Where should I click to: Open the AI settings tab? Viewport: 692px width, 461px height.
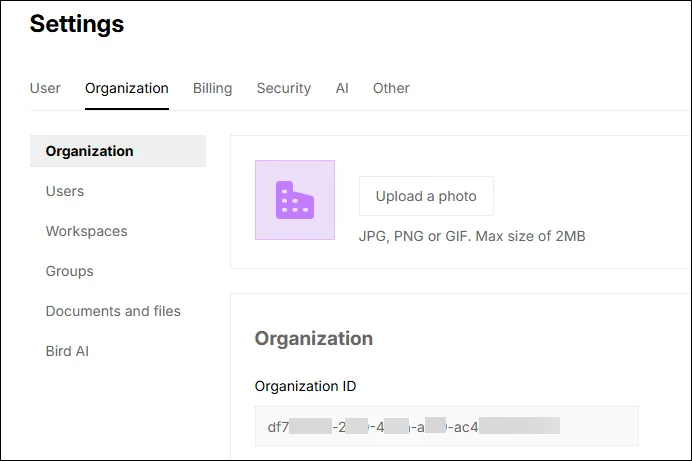342,88
